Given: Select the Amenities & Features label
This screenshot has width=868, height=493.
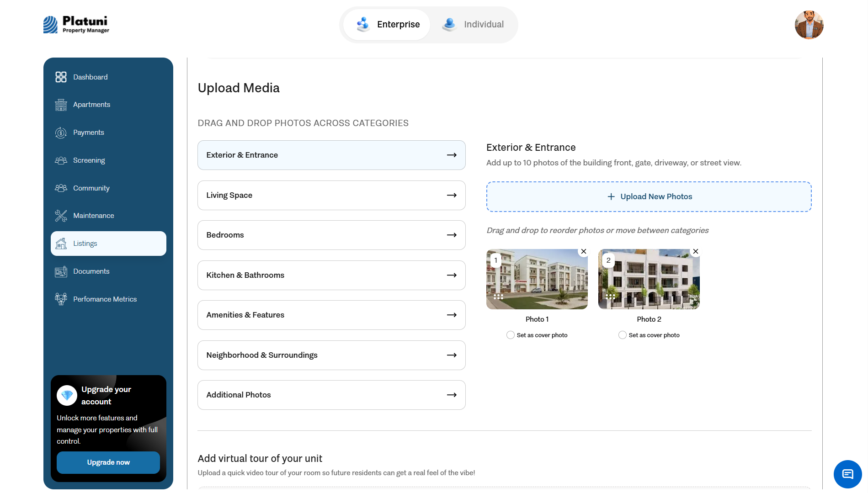Looking at the screenshot, I should 245,315.
